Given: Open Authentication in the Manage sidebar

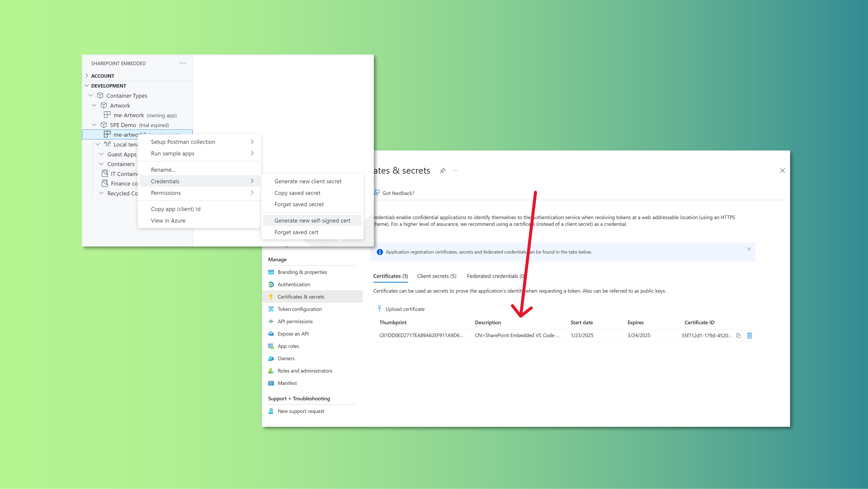Looking at the screenshot, I should point(294,284).
